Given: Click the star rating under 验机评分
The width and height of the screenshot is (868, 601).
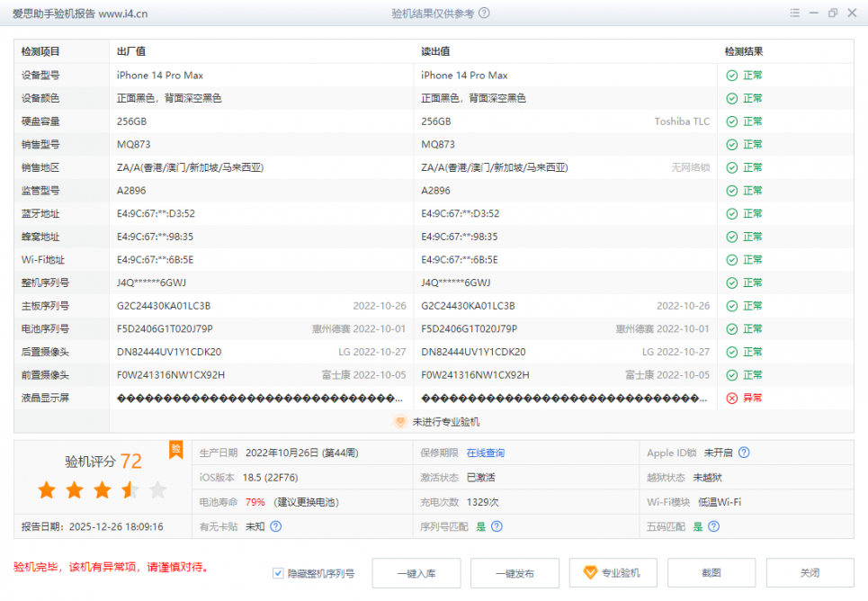Looking at the screenshot, I should (102, 490).
